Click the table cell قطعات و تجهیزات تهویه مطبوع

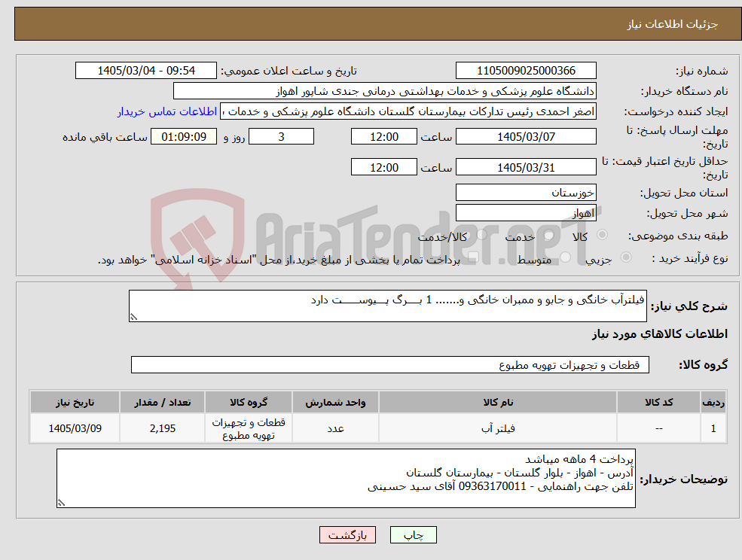249,428
